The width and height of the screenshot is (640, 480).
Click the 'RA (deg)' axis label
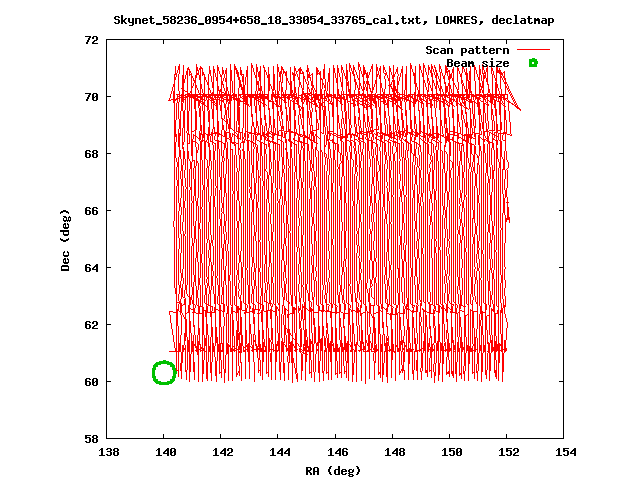pos(333,471)
